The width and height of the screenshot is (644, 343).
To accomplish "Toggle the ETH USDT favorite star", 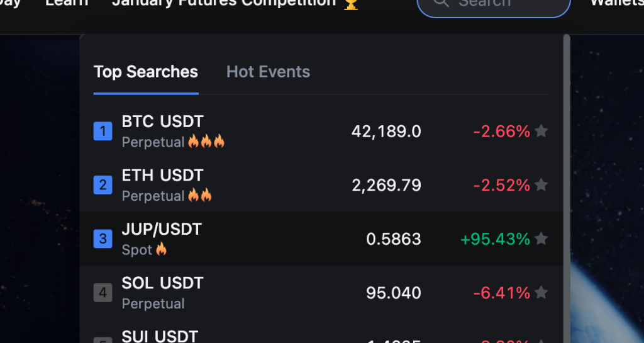I will point(541,185).
